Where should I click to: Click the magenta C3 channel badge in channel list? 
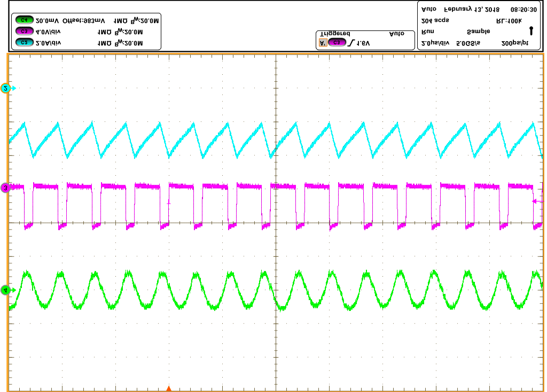point(25,32)
